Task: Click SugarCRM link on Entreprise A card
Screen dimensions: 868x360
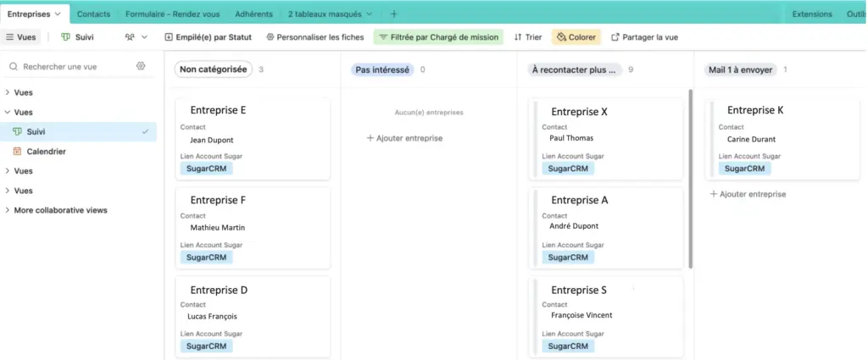Action: coord(568,258)
